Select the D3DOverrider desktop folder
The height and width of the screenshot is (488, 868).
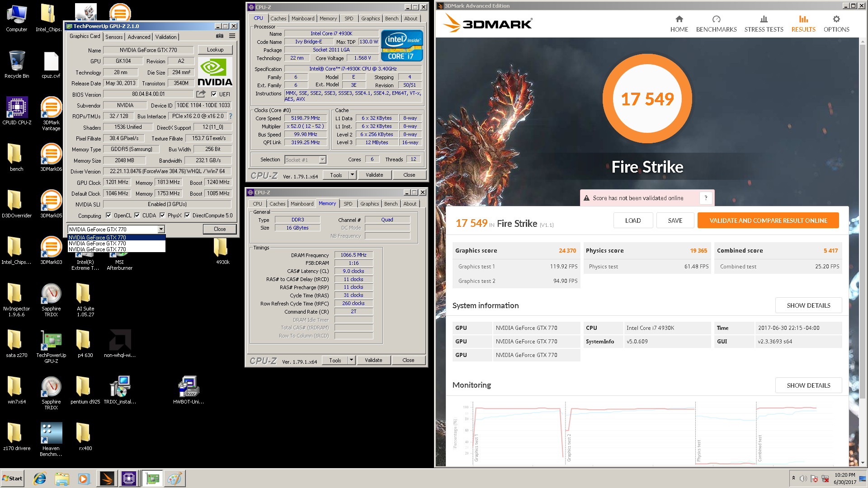coord(17,204)
